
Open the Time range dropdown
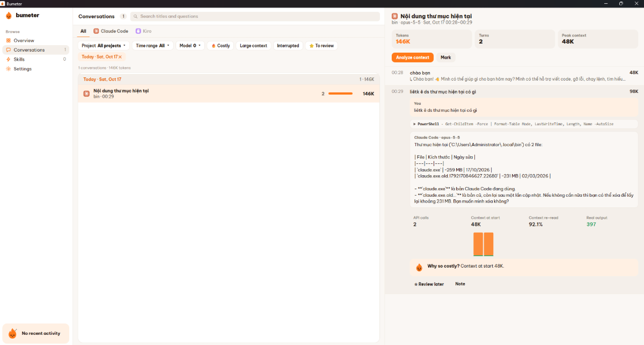[153, 46]
